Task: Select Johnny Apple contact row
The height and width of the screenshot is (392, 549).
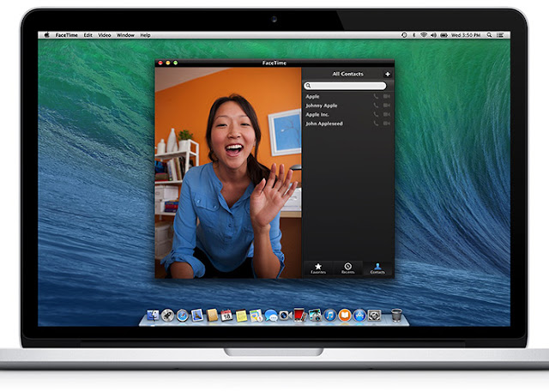Action: click(x=347, y=106)
